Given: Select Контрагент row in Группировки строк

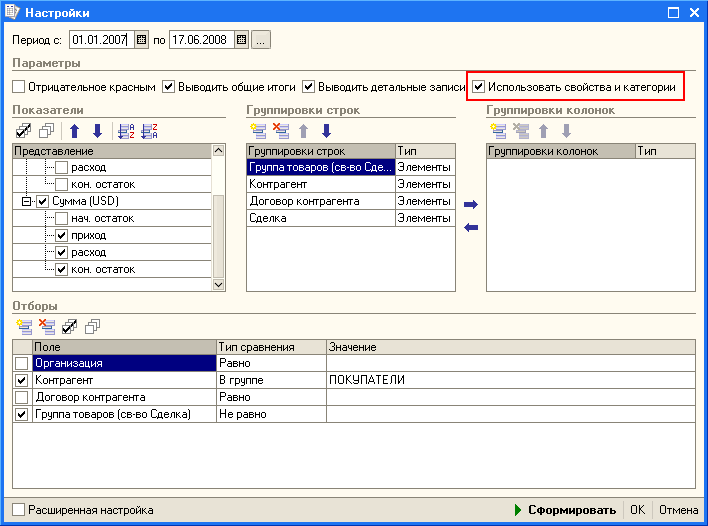Looking at the screenshot, I should (x=320, y=184).
